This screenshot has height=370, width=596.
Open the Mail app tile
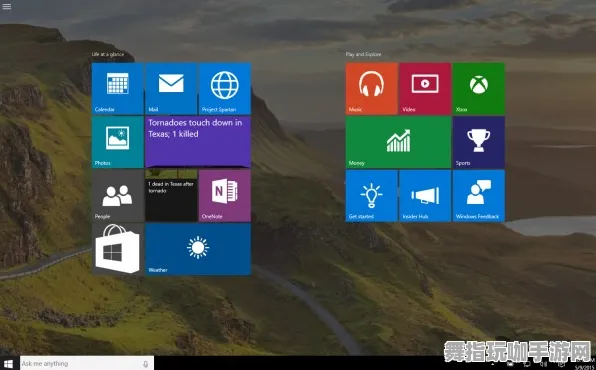(x=171, y=89)
